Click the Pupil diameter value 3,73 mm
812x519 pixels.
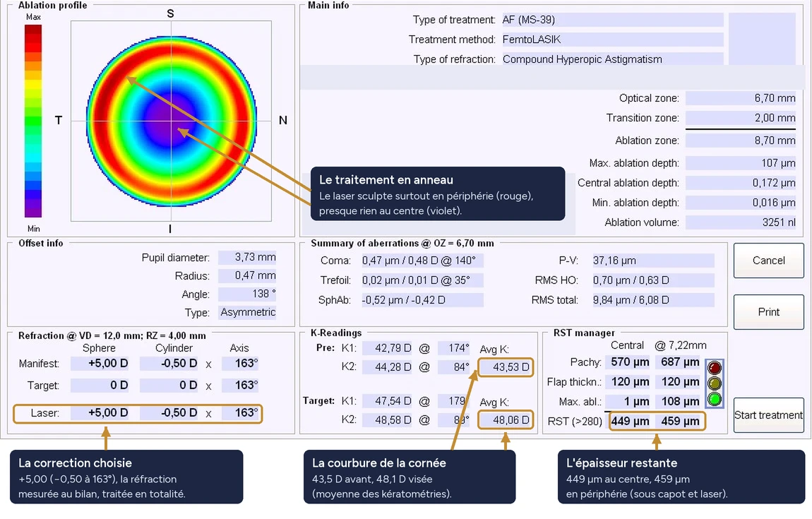tap(247, 257)
